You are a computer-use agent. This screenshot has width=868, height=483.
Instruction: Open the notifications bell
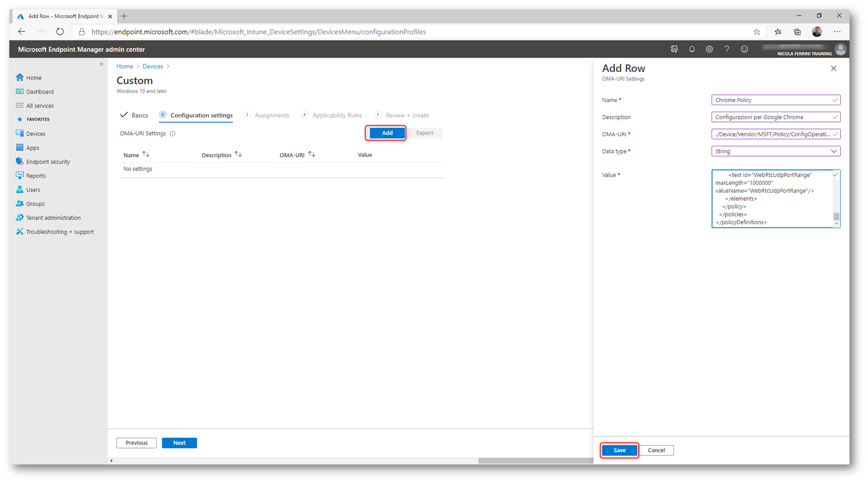(x=692, y=49)
